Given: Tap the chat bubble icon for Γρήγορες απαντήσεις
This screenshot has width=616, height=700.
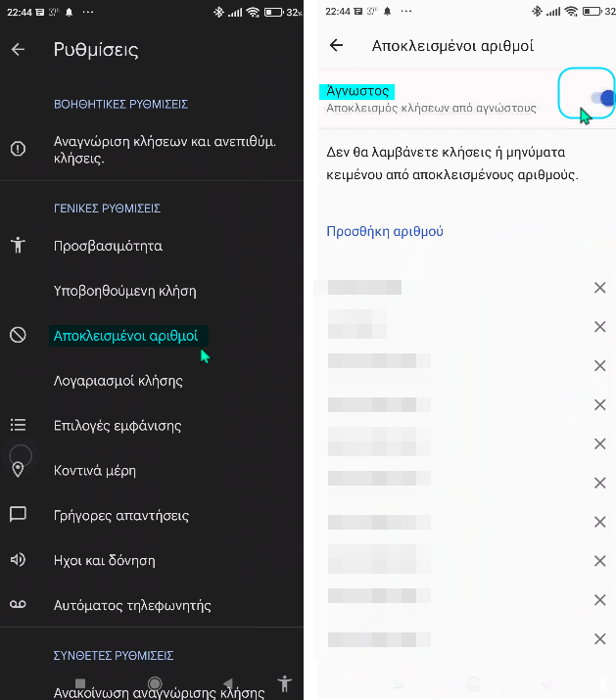Looking at the screenshot, I should pos(18,514).
